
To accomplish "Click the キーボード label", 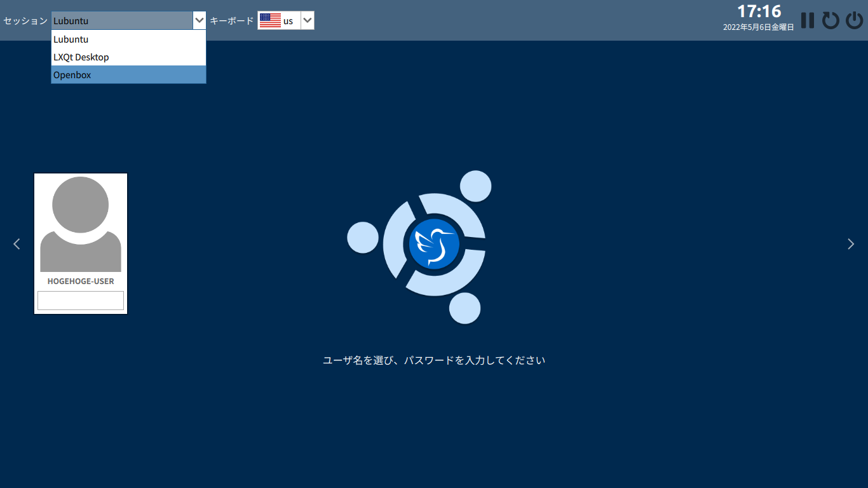I will point(232,20).
